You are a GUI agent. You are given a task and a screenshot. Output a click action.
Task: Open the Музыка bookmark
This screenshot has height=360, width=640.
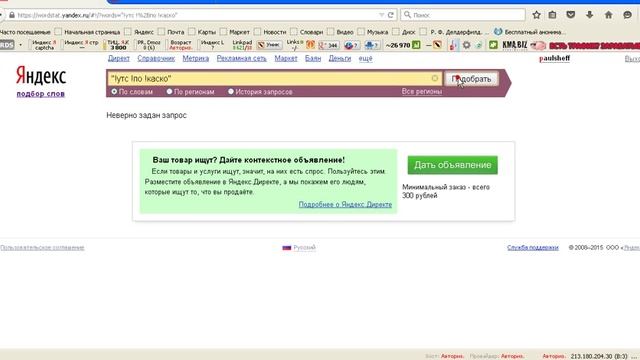click(x=373, y=32)
